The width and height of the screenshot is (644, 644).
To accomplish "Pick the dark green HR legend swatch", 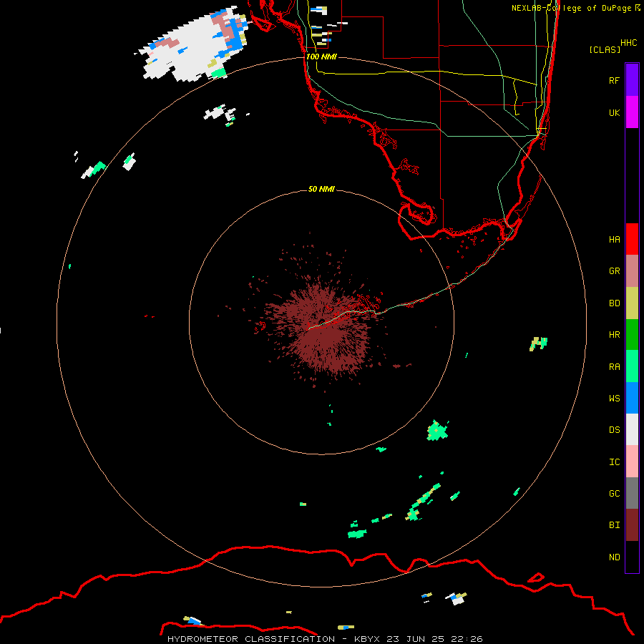I will click(632, 335).
